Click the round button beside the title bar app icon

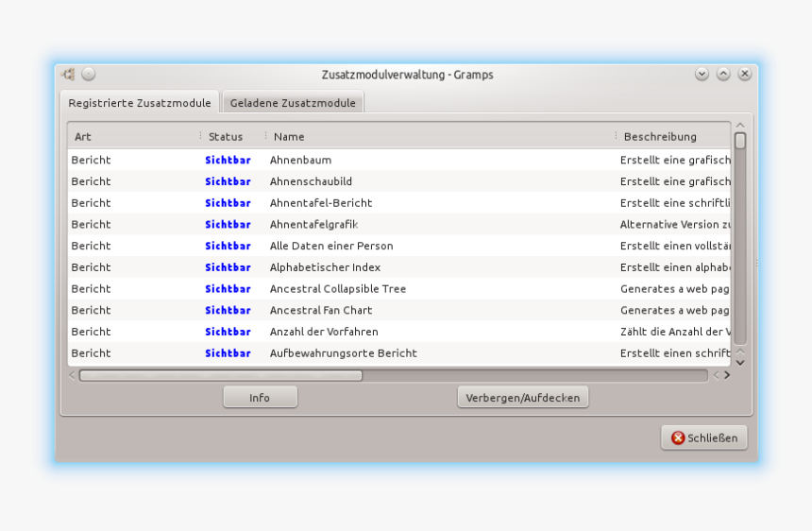tap(88, 74)
